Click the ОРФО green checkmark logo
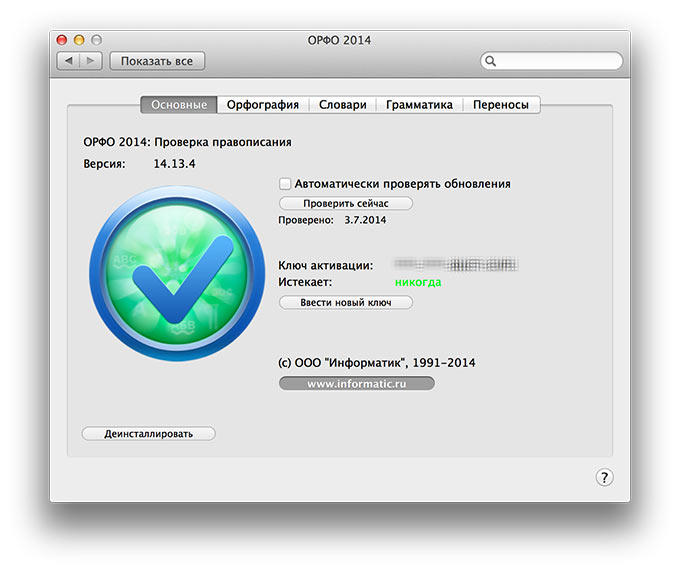The height and width of the screenshot is (571, 680). coord(177,273)
